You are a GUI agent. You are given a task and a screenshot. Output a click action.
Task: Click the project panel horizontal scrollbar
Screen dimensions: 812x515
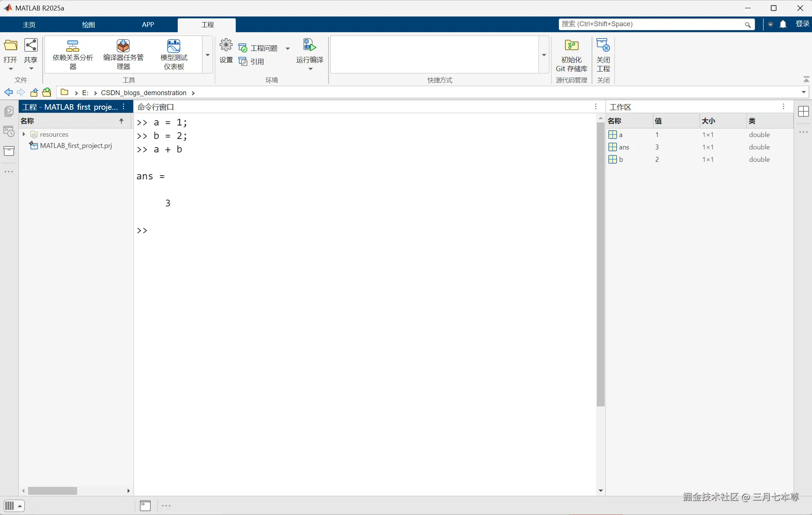[x=53, y=491]
